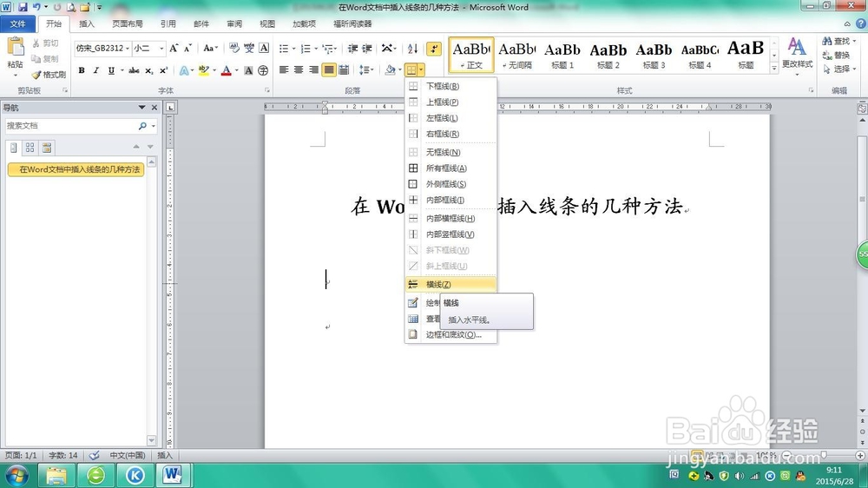
Task: Toggle strikethrough formatting
Action: pos(134,70)
